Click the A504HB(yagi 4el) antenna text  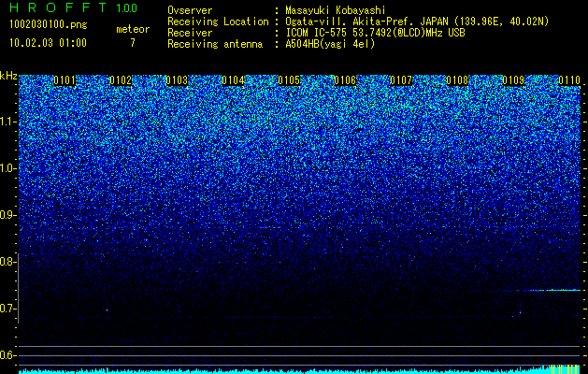pyautogui.click(x=330, y=44)
